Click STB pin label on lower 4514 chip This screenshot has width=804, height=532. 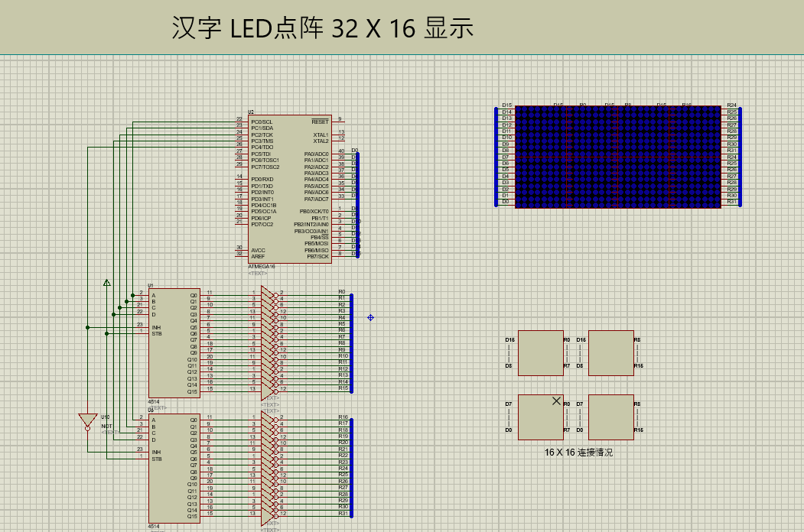156,459
